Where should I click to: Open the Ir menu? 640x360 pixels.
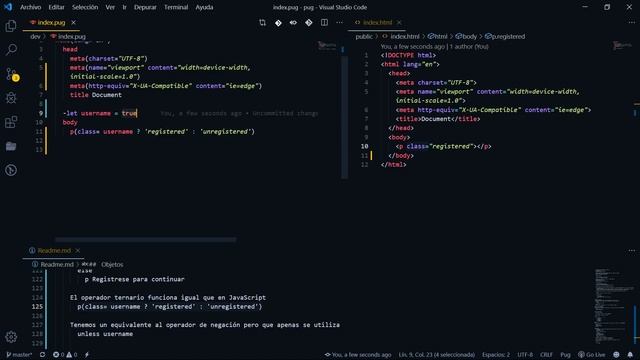124,7
